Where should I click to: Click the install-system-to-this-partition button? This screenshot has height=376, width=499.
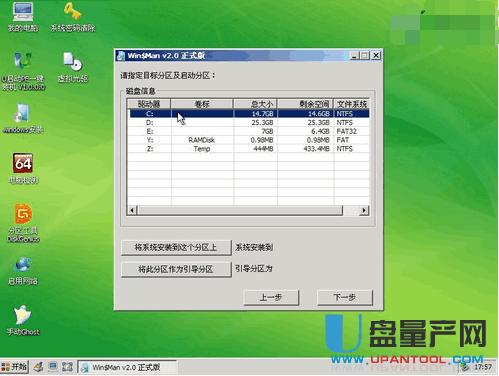tap(176, 247)
